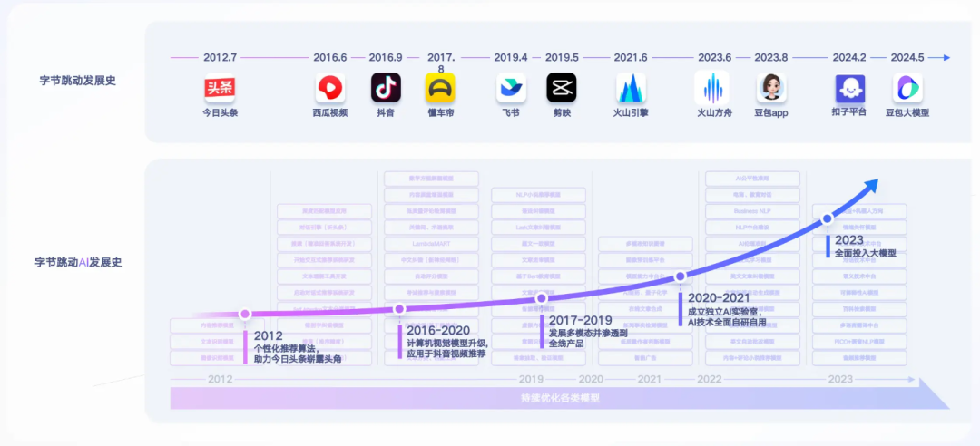This screenshot has width=980, height=446.
Task: Select the 2020-2021 milestone dot on curve
Action: (681, 276)
